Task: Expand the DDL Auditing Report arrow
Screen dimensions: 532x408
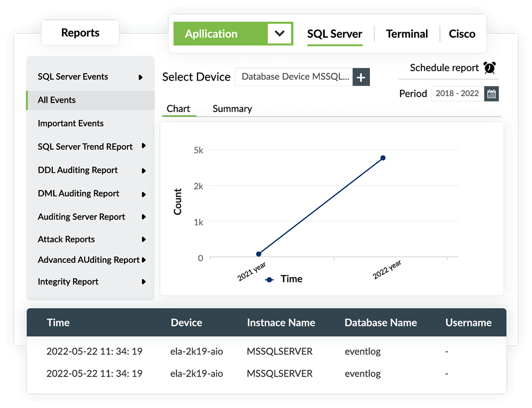Action: (143, 171)
